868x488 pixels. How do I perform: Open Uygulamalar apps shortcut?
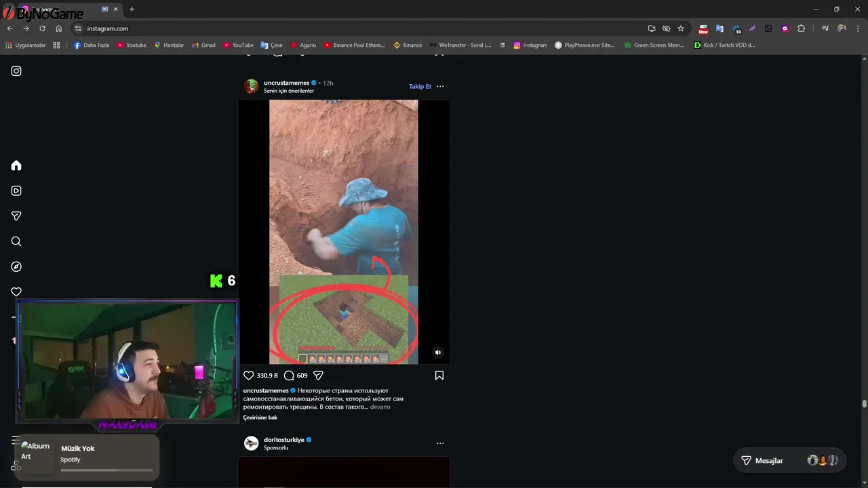[26, 45]
